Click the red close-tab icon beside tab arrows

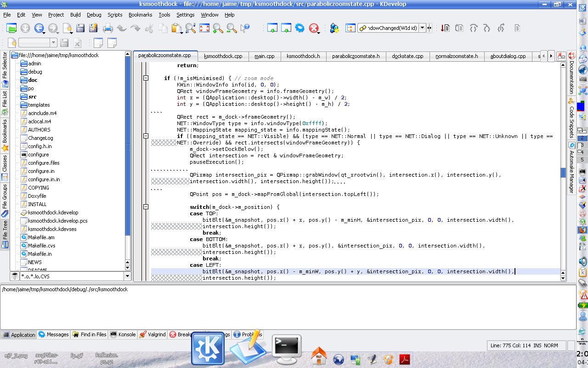pyautogui.click(x=561, y=56)
